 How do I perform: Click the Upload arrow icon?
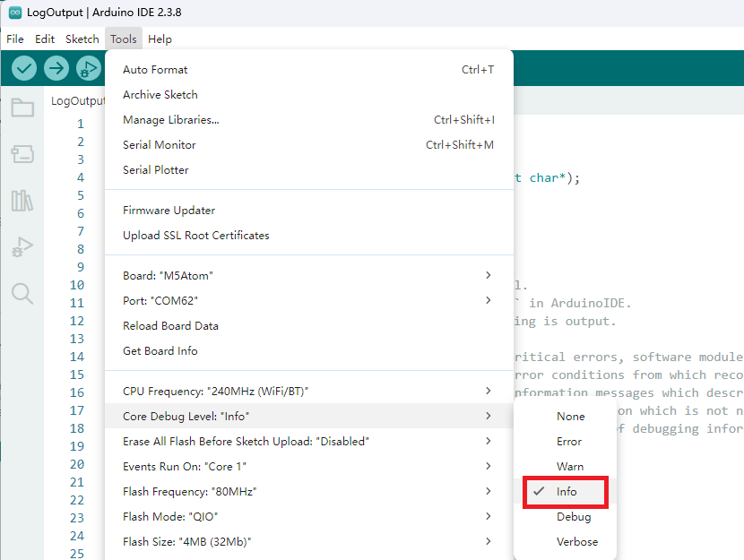(x=56, y=68)
